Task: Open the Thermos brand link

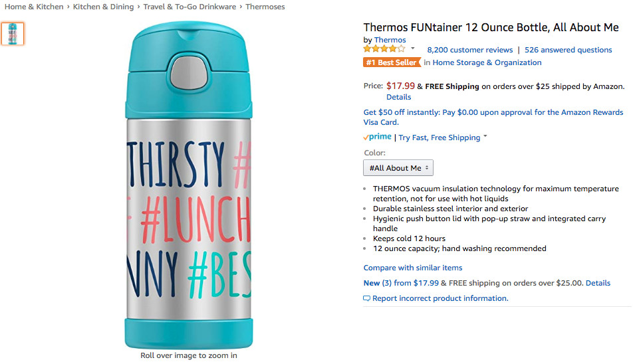Action: [390, 40]
